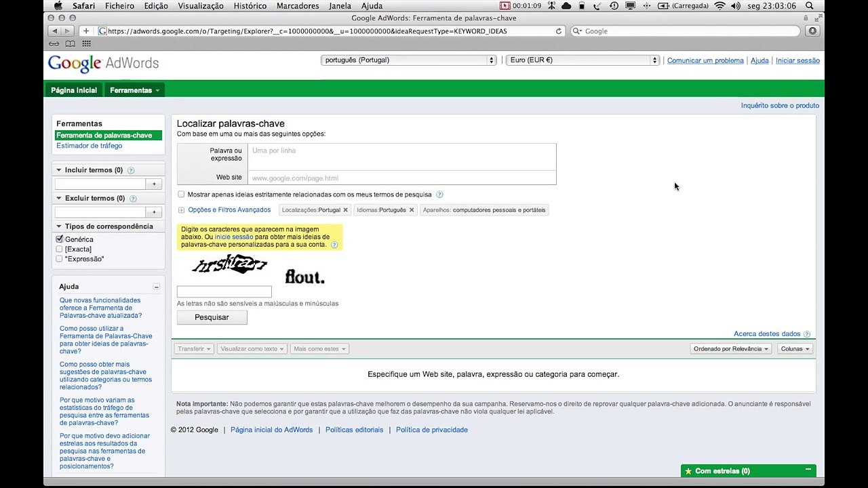Enable the [Exacta] match type checkbox
Screen dimensions: 868x488
[x=59, y=249]
